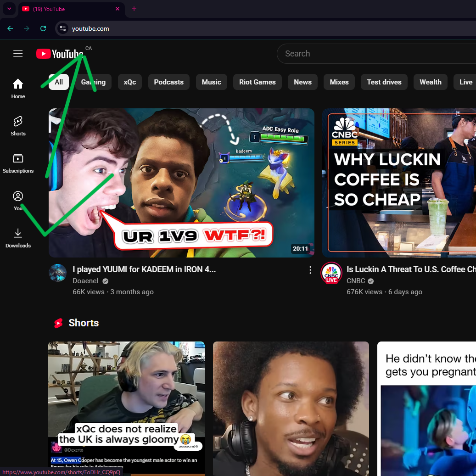Open new browser tab with plus button

[134, 9]
